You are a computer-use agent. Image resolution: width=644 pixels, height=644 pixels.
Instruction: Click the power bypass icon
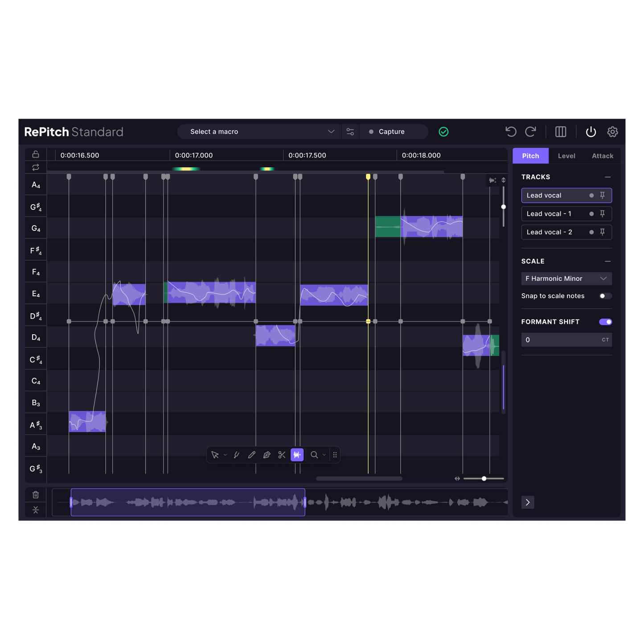click(x=591, y=131)
